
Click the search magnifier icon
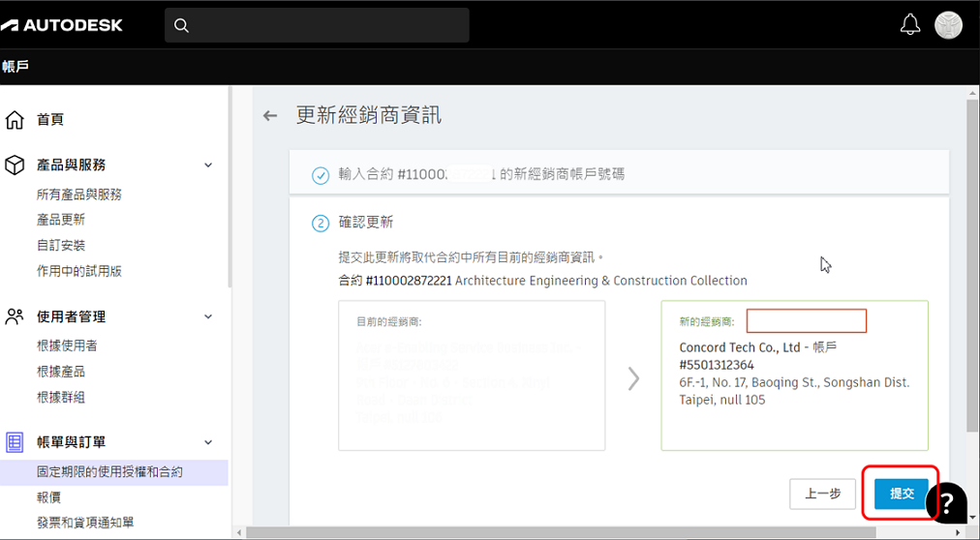tap(181, 25)
